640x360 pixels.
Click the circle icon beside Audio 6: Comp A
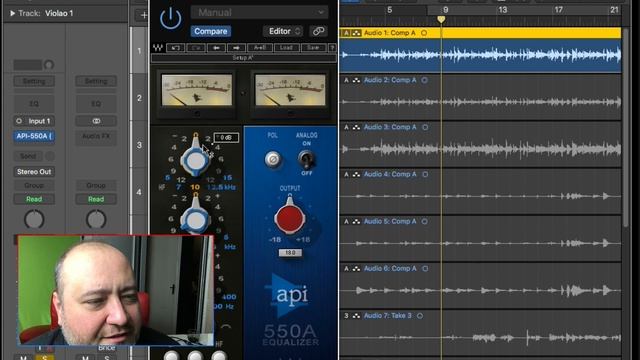[425, 269]
